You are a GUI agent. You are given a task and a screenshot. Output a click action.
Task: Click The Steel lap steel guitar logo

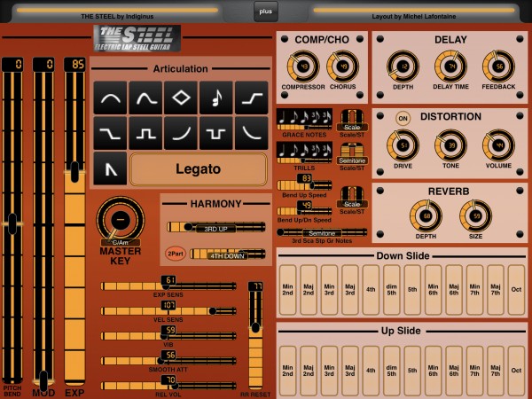[x=137, y=38]
